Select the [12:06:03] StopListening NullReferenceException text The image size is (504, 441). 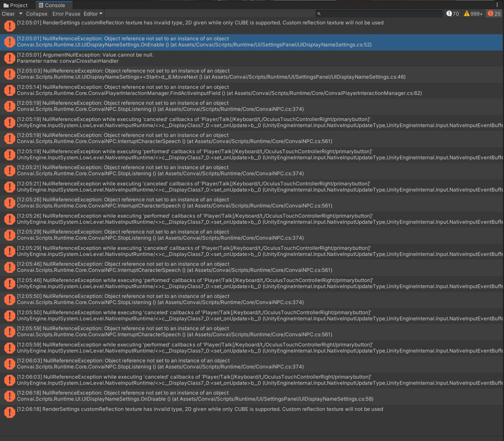[160, 364]
